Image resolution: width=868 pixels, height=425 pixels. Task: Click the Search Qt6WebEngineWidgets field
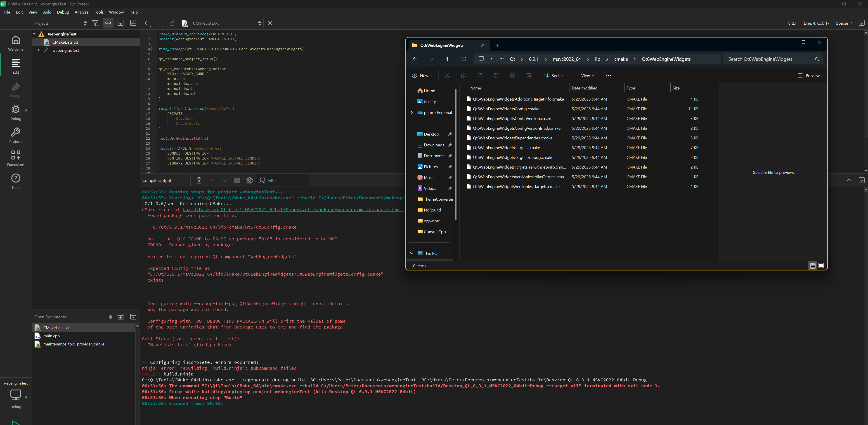point(768,59)
